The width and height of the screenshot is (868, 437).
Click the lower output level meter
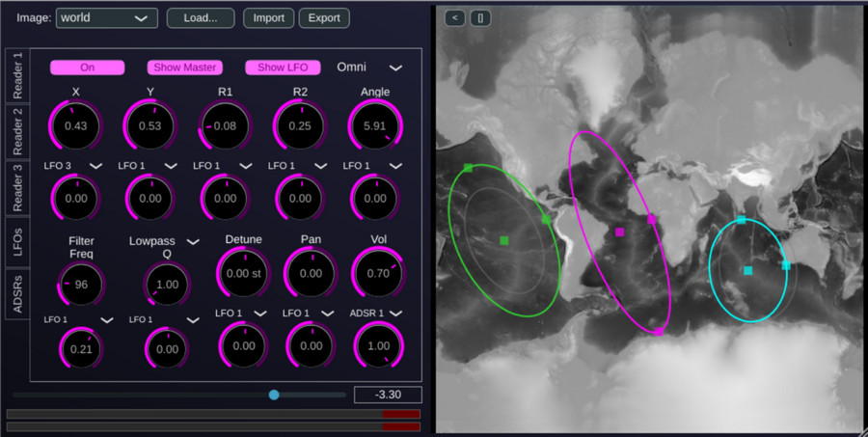tap(213, 426)
